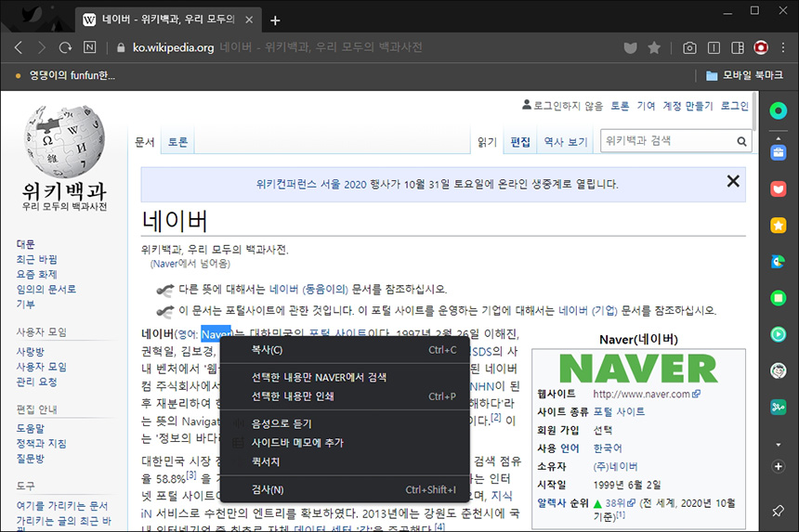Open the http://www.naver.com infobox link
This screenshot has width=799, height=532.
tap(647, 394)
